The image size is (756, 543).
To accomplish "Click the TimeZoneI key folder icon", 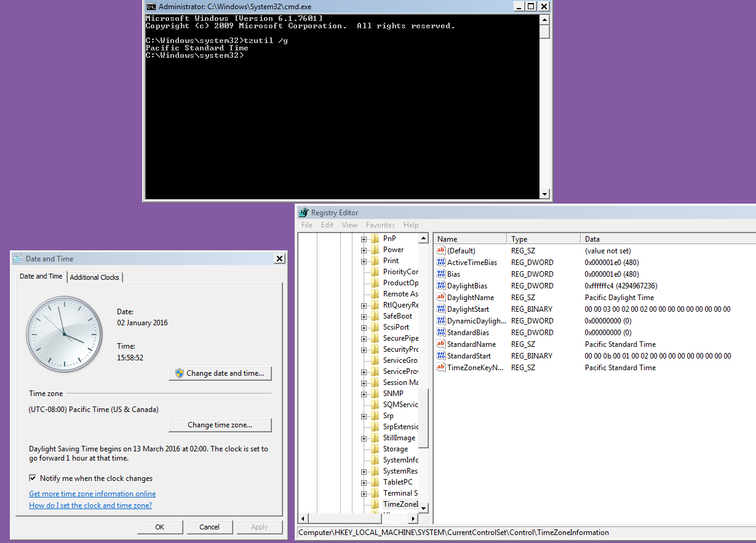I will pyautogui.click(x=375, y=504).
